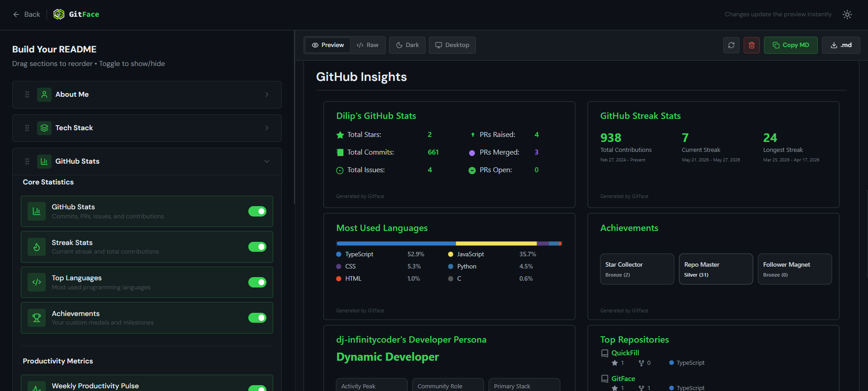Click the Productivity Metrics heading
The height and width of the screenshot is (391, 868).
point(58,361)
